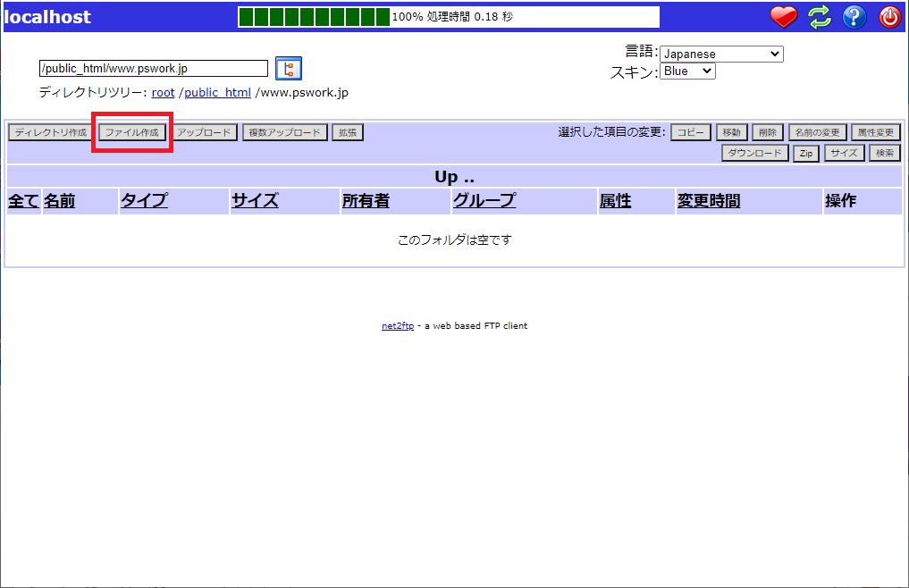909x588 pixels.
Task: Visit the net2ftp homepage link
Action: (x=398, y=325)
